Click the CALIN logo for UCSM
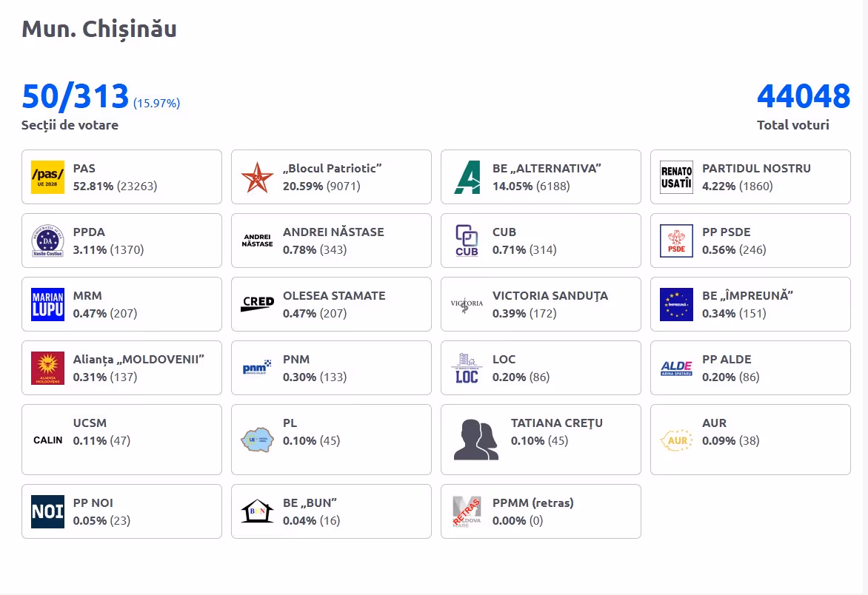 pos(47,440)
